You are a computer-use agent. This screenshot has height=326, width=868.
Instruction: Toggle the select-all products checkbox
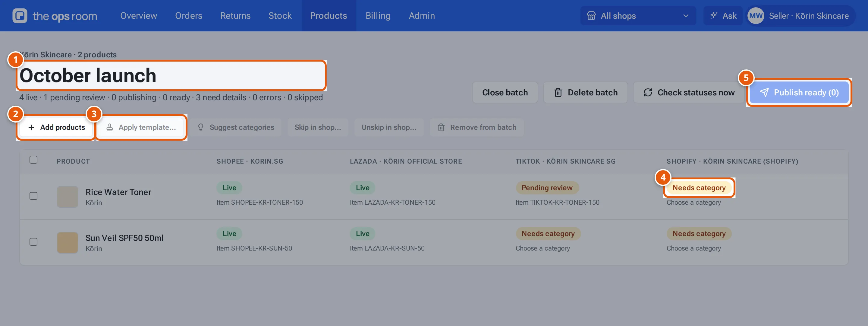pyautogui.click(x=33, y=160)
